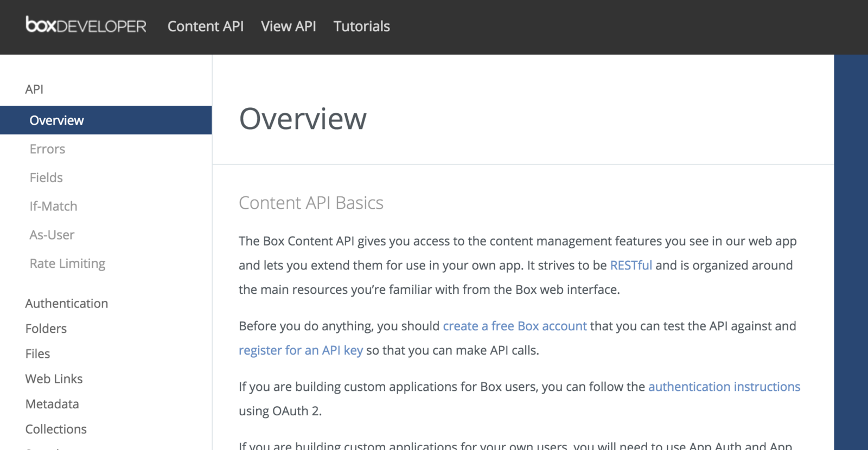Open the Tutorials menu item
Image resolution: width=868 pixels, height=450 pixels.
tap(362, 26)
